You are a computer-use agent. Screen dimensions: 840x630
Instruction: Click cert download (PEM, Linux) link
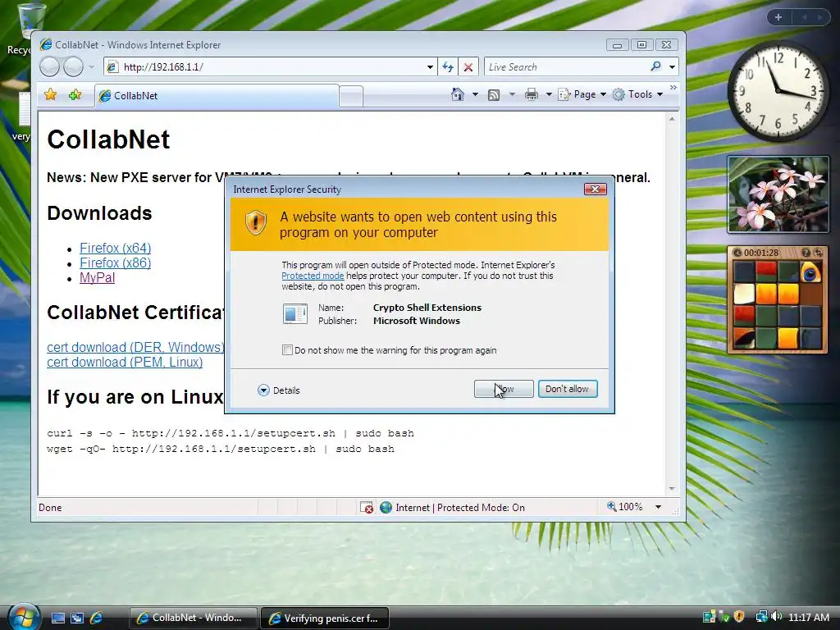coord(125,362)
